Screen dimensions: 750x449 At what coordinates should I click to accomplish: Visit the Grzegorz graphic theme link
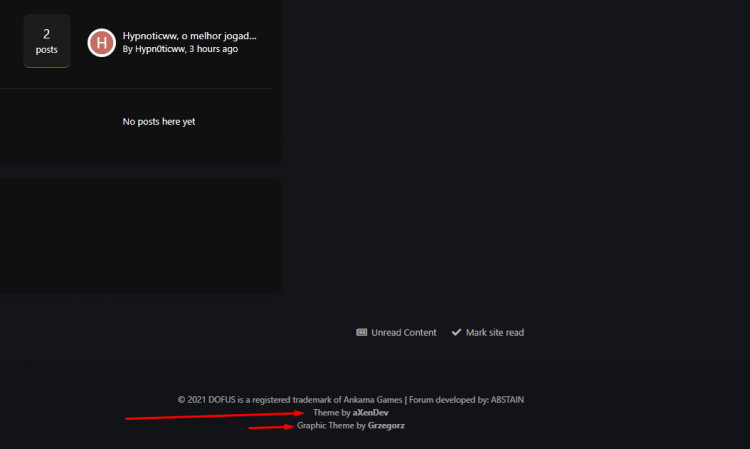(386, 426)
